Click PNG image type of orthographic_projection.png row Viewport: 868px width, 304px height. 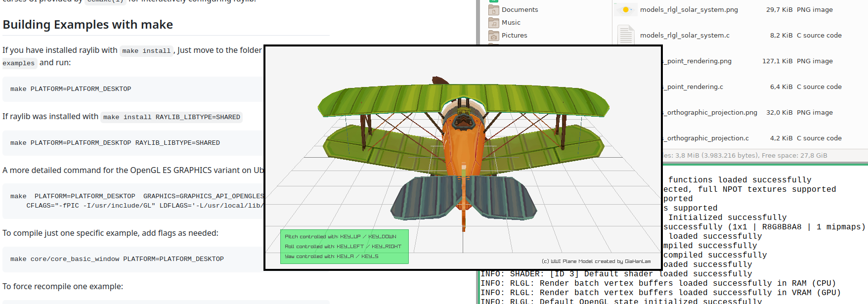[815, 112]
